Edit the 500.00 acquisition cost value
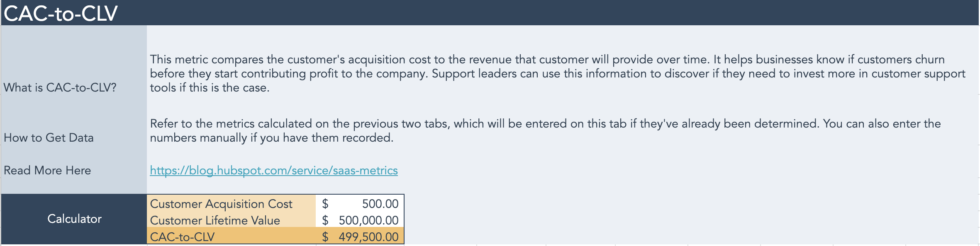The height and width of the screenshot is (246, 980). [x=380, y=204]
